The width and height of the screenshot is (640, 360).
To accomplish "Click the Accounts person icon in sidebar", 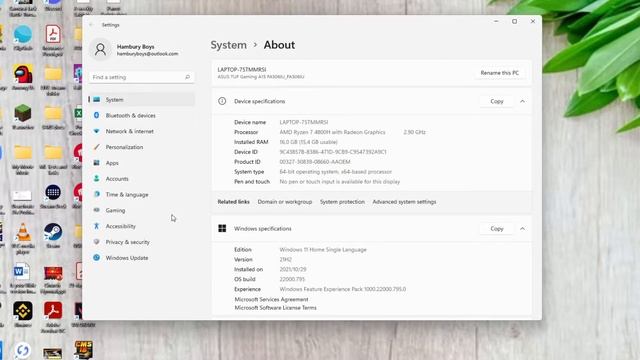I will point(96,178).
